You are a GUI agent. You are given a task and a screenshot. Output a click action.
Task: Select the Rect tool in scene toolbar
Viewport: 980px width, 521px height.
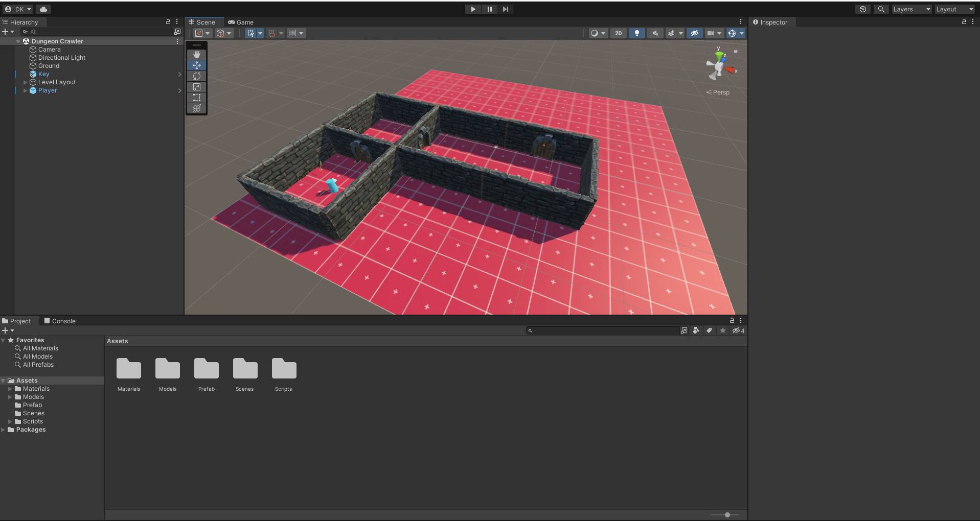click(197, 98)
